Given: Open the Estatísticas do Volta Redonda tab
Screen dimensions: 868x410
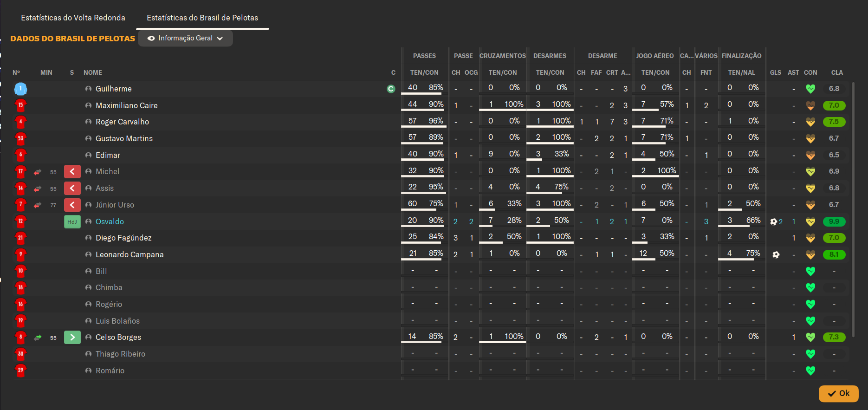Looking at the screenshot, I should pos(73,18).
